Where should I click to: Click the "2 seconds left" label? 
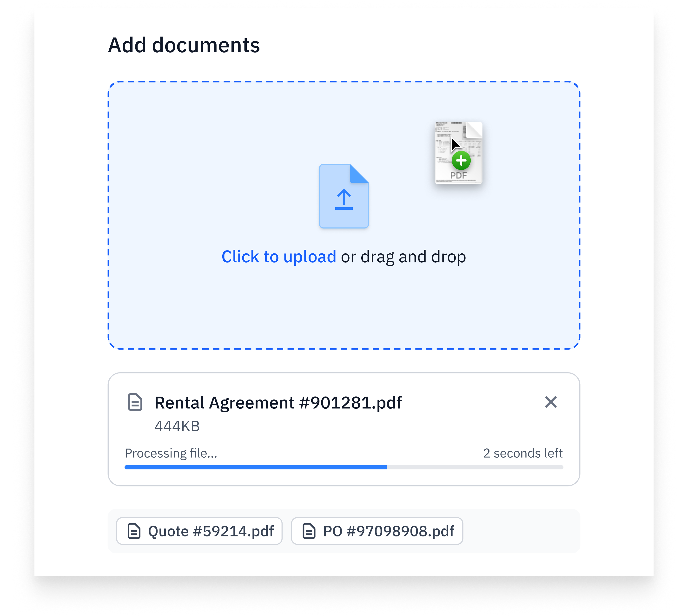pos(523,453)
